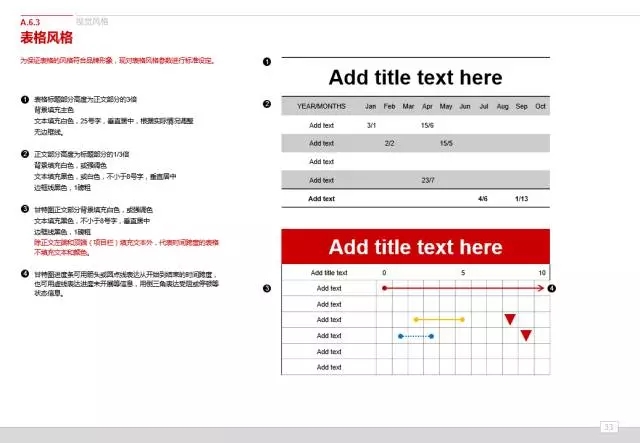Click the Apr column header
Image resolution: width=640 pixels, height=443 pixels.
427,106
